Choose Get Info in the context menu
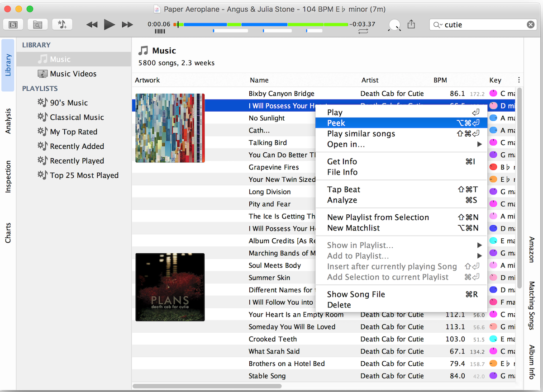The image size is (543, 392). click(x=401, y=161)
